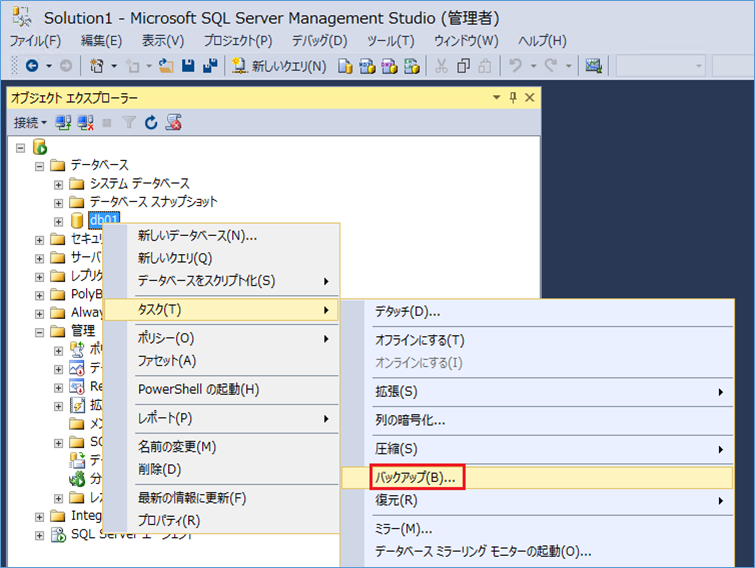Select バックアップ(B)... from the Tasks submenu
755x568 pixels.
click(x=415, y=478)
